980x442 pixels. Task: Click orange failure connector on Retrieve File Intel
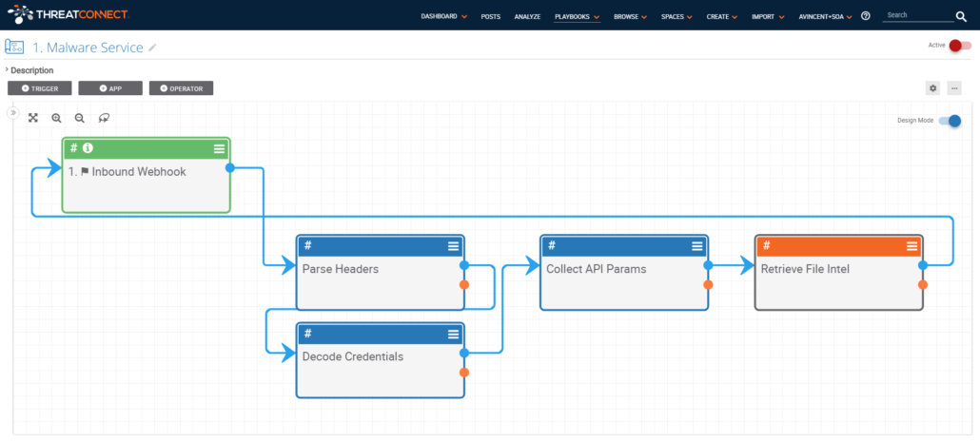coord(923,284)
